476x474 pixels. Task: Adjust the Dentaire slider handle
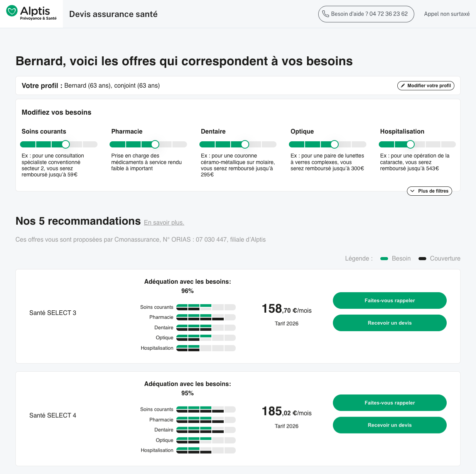tap(245, 144)
